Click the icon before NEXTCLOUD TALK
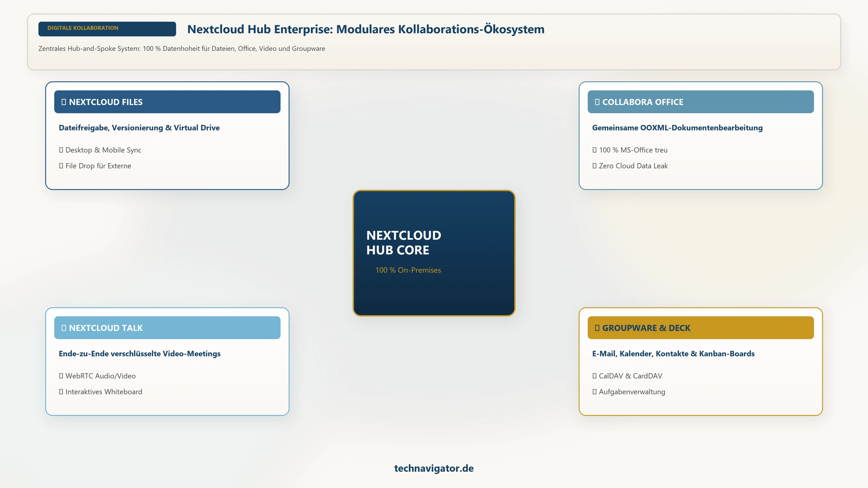The width and height of the screenshot is (868, 488). [64, 328]
